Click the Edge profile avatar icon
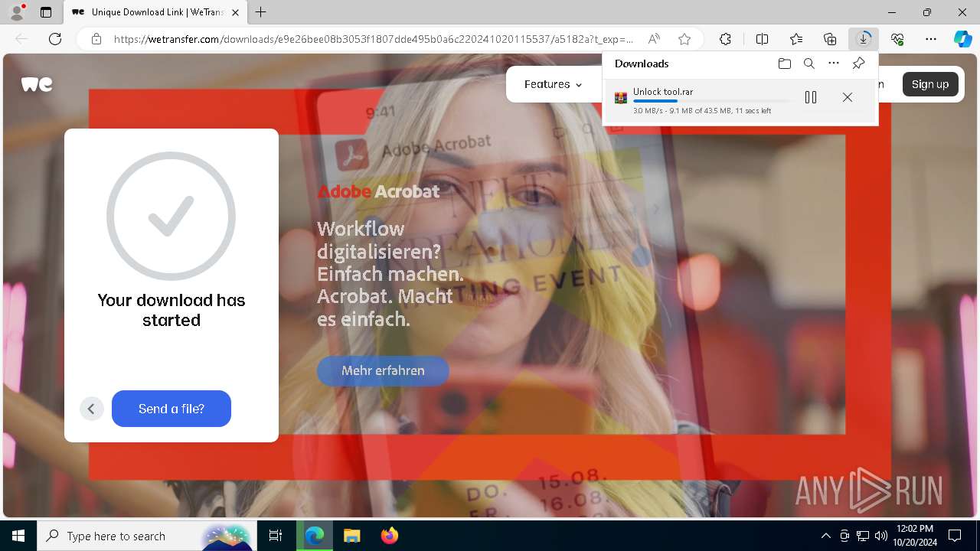 tap(17, 12)
